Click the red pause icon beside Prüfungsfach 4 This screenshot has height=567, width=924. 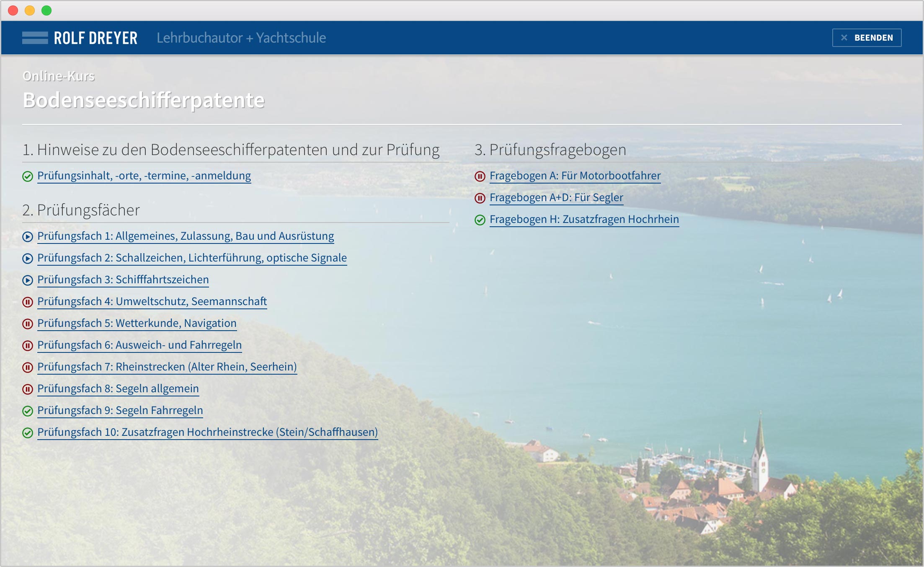(28, 302)
